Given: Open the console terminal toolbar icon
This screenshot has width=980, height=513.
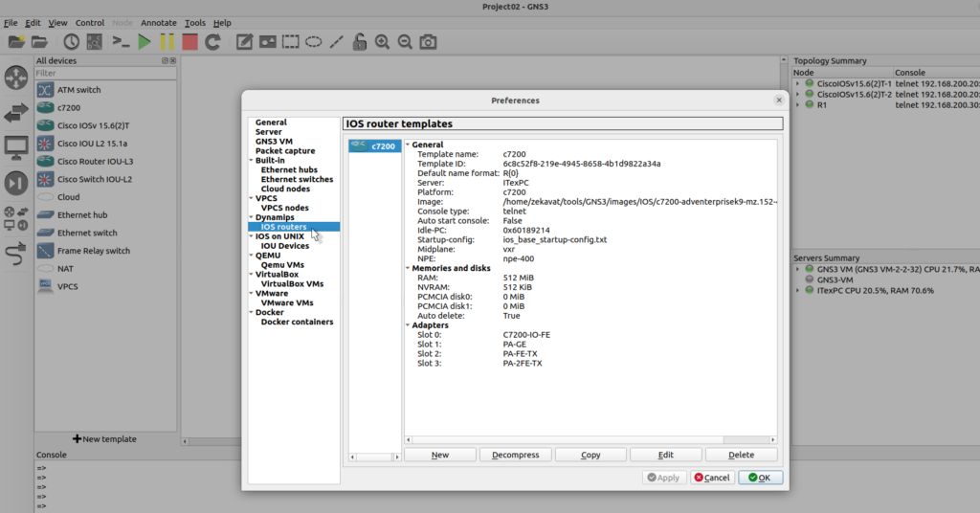Looking at the screenshot, I should click(x=121, y=42).
